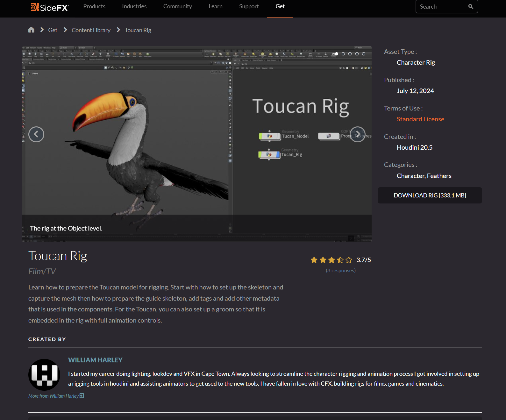The height and width of the screenshot is (420, 506).
Task: Open the Standard License link
Action: 420,119
